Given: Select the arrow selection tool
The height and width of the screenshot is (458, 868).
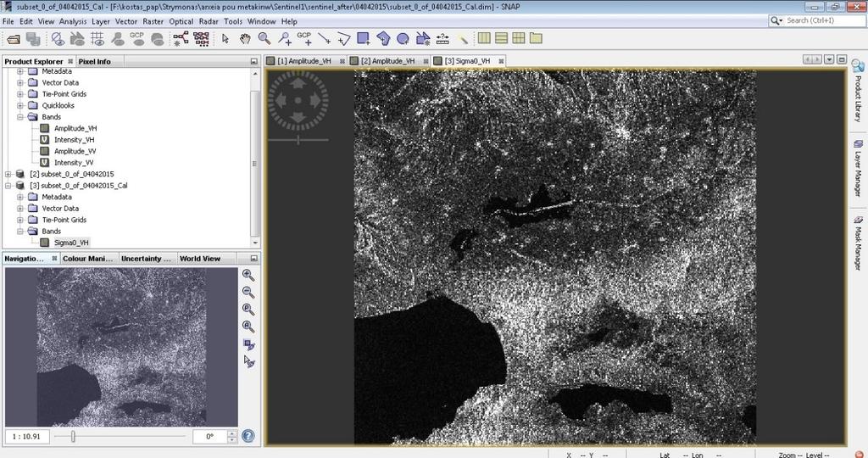Looking at the screenshot, I should click(x=225, y=38).
